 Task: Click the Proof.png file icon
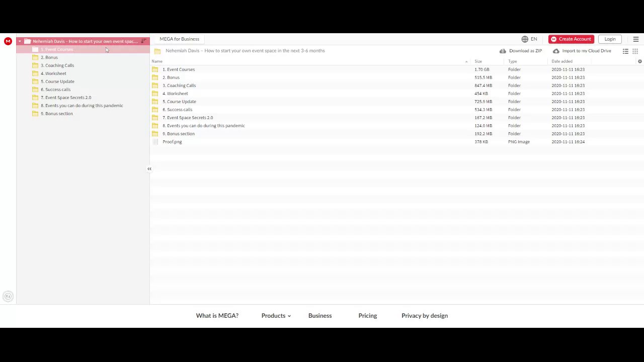[155, 142]
